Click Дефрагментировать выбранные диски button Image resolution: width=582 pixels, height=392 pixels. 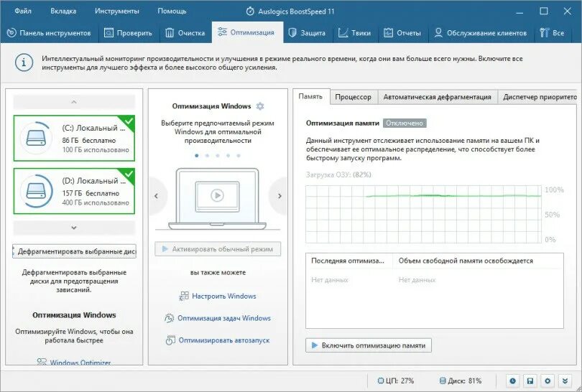pos(74,251)
